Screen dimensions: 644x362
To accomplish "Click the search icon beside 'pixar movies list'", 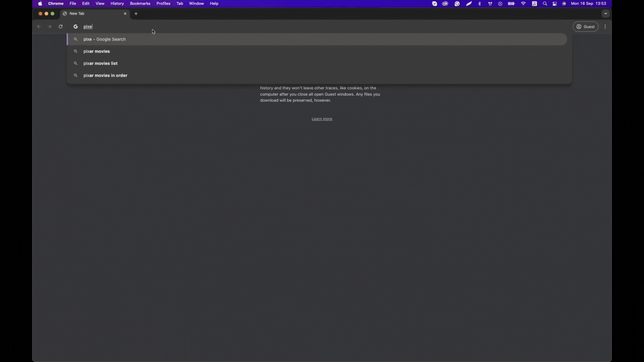I will [x=75, y=63].
